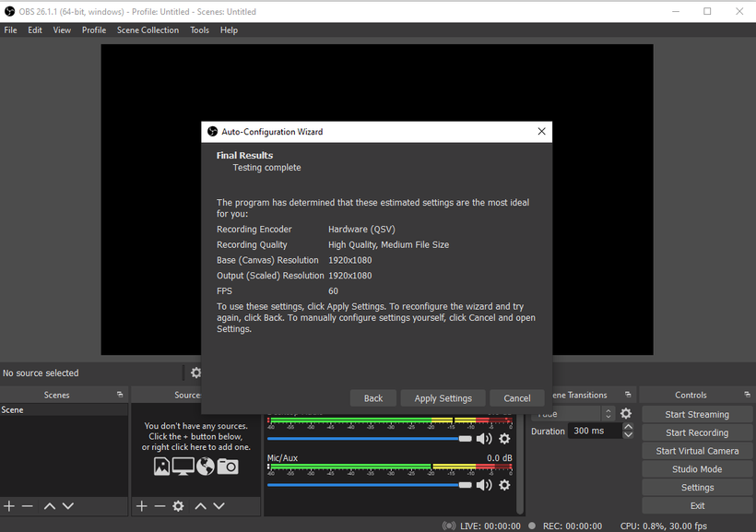Open Scene Transitions properties gear
Image resolution: width=756 pixels, height=532 pixels.
click(625, 413)
